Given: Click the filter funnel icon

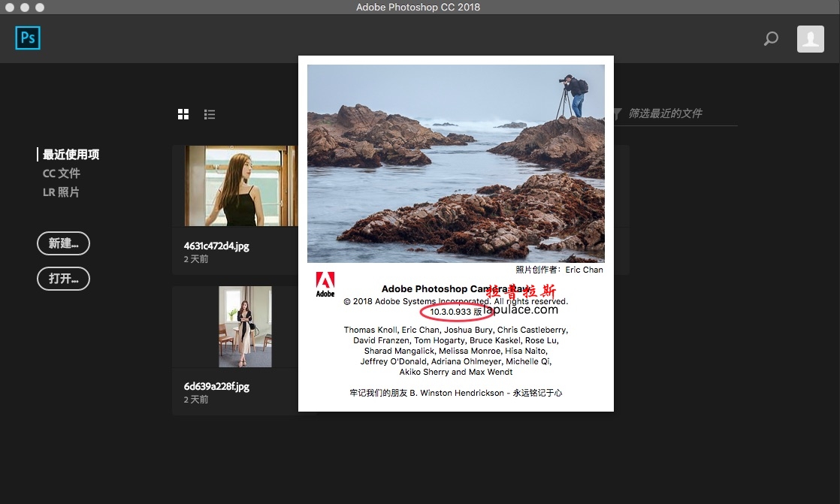Looking at the screenshot, I should (x=618, y=113).
